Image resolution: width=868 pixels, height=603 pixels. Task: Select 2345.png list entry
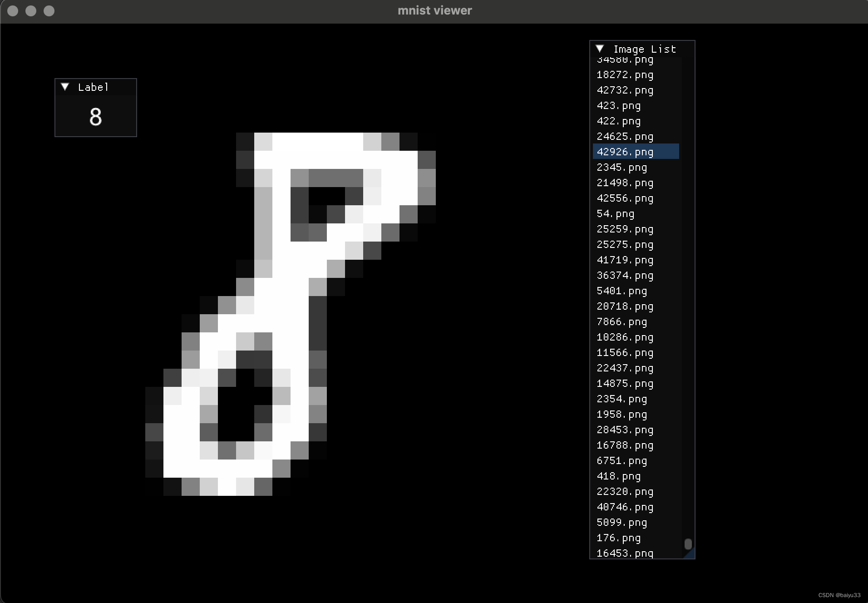636,167
